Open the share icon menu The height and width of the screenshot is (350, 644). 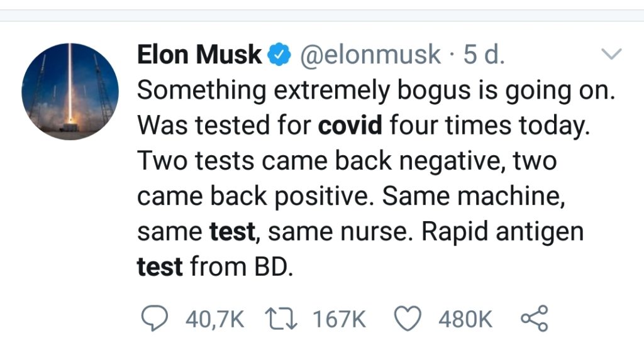(x=535, y=319)
